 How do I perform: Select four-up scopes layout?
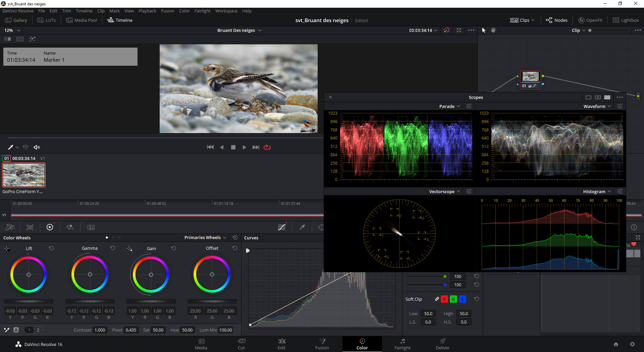click(x=607, y=97)
